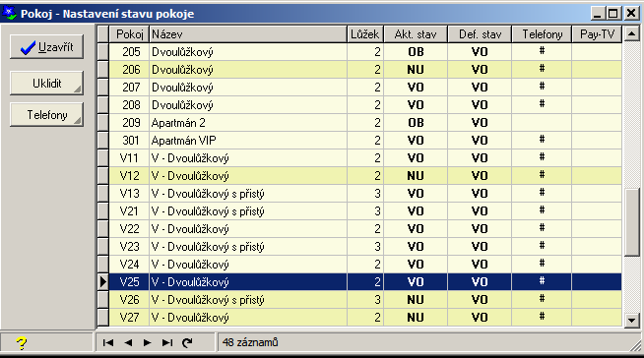Screen dimensions: 644x358
Task: Select room 206 cell
Action: pyautogui.click(x=129, y=70)
